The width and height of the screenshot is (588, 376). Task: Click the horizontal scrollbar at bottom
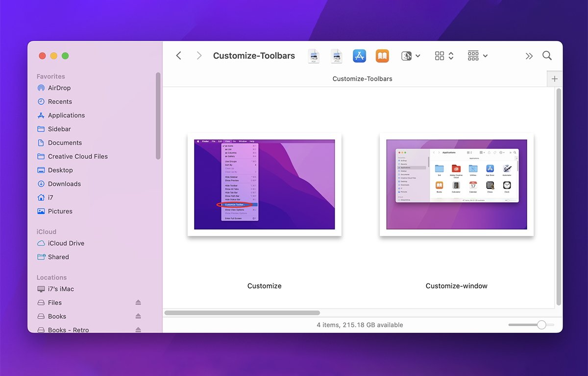click(242, 312)
